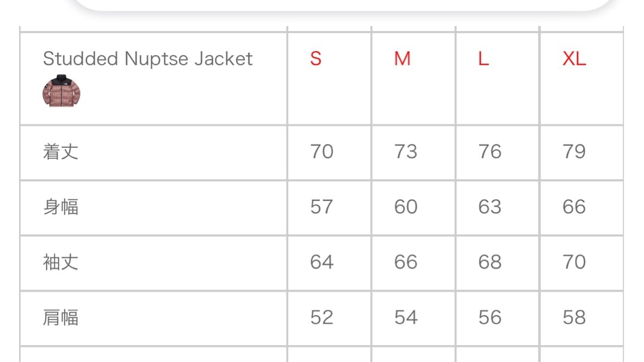Click the 身幅 value 63 for size L
Viewport: 644px width, 362px height.
pos(490,207)
